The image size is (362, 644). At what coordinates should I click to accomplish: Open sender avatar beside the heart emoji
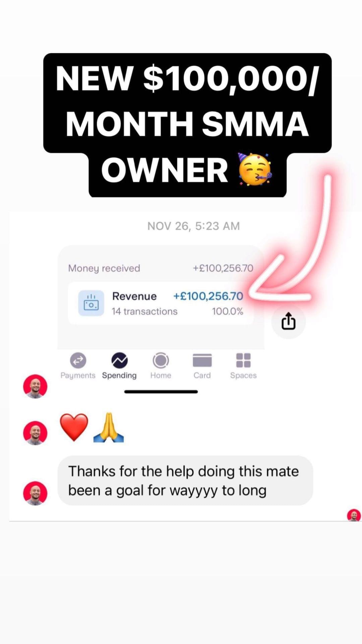click(x=35, y=433)
